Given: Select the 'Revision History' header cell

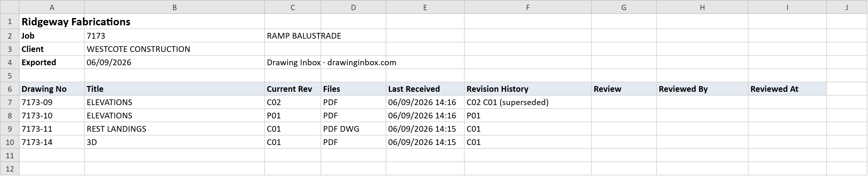Looking at the screenshot, I should coord(528,89).
